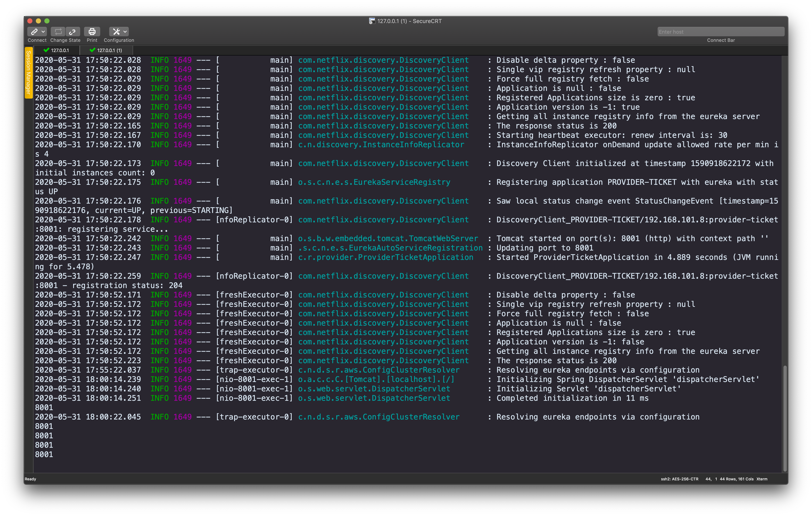Switch to the first 127.0.0.1 tab
812x516 pixels.
(57, 50)
